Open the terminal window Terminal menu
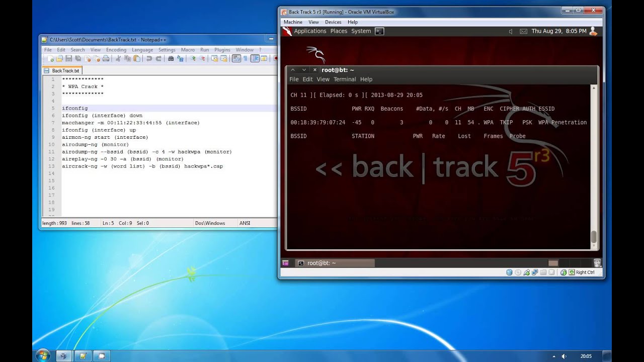 point(345,79)
